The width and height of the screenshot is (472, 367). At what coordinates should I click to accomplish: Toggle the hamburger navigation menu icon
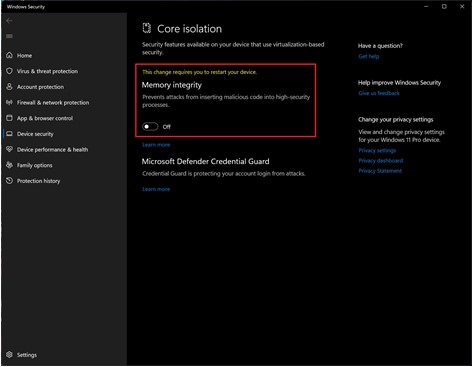pos(9,36)
